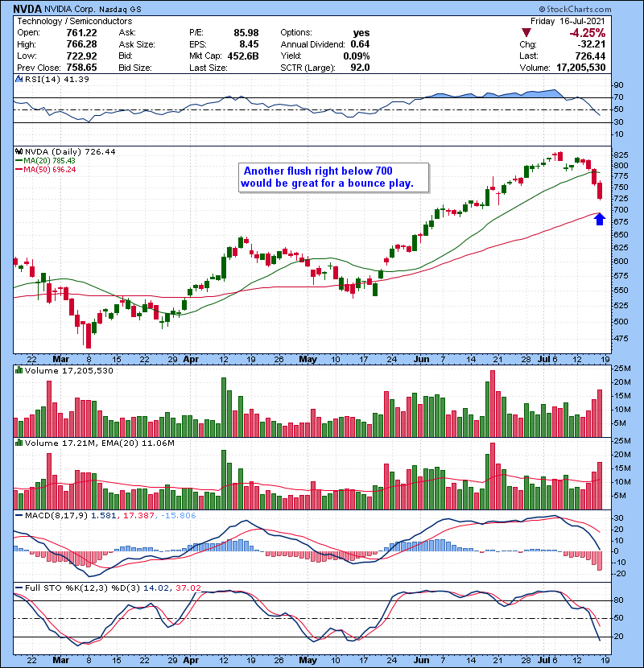The image size is (644, 668).
Task: Click the dash marker before MACD(8,17,9)
Action: coord(19,515)
